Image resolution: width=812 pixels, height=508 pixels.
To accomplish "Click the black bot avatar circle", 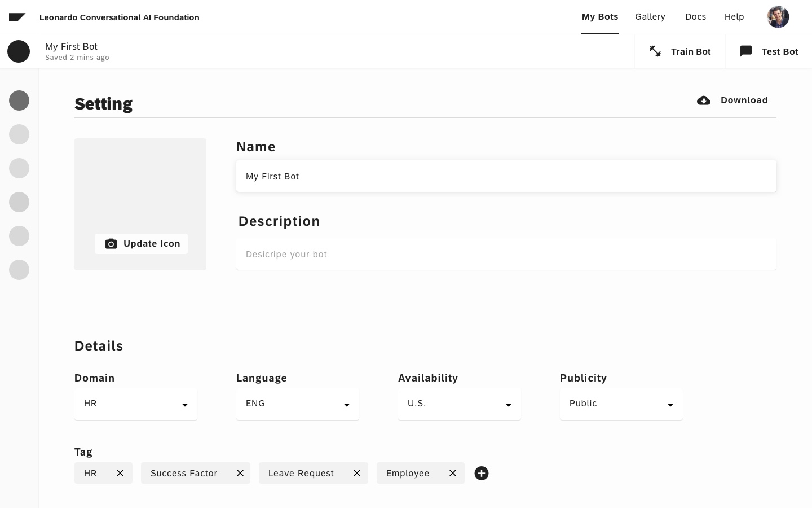I will 19,51.
